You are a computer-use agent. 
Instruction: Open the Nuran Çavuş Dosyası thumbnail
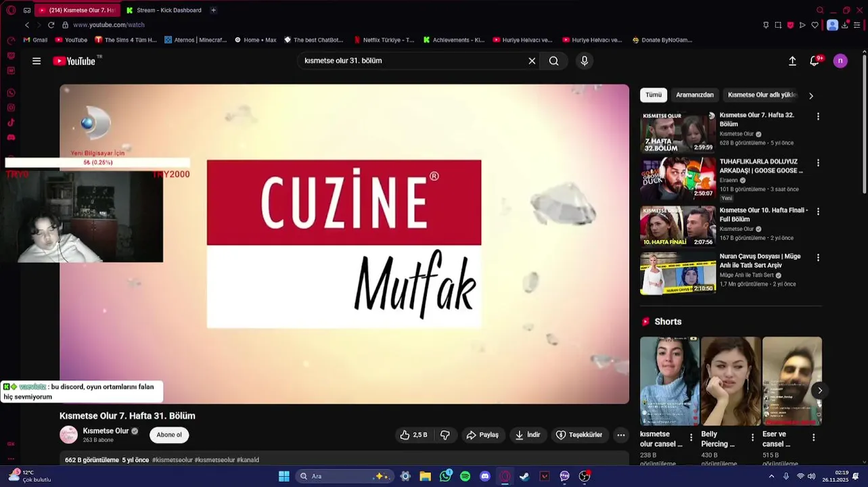pos(678,273)
